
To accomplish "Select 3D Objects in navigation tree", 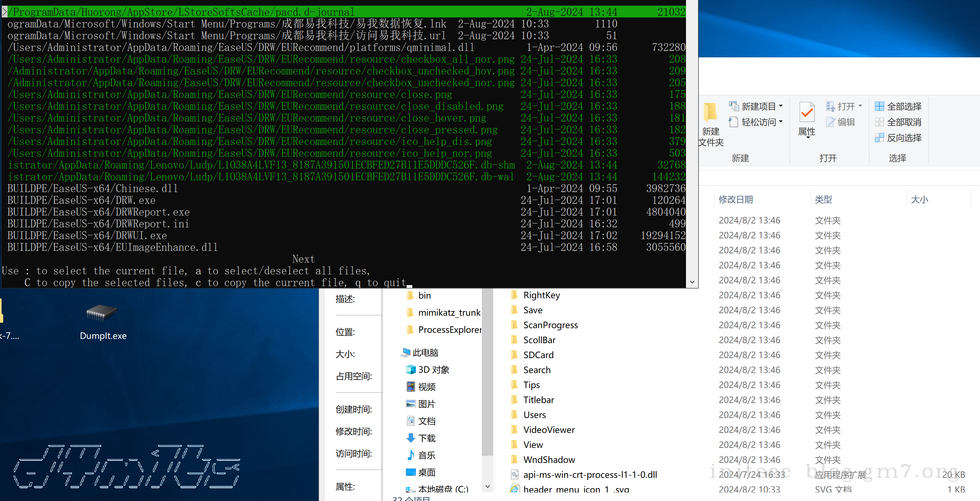I will 433,370.
